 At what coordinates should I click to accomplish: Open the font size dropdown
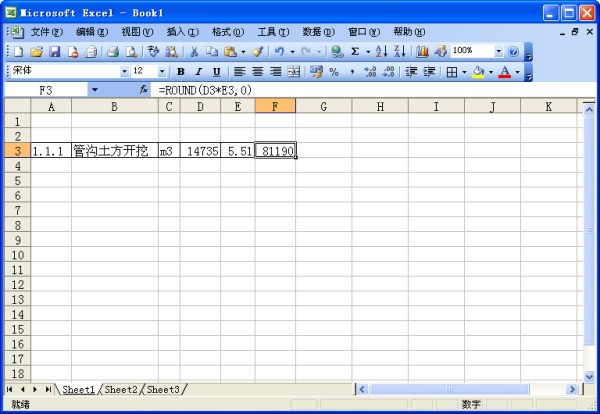pos(162,72)
